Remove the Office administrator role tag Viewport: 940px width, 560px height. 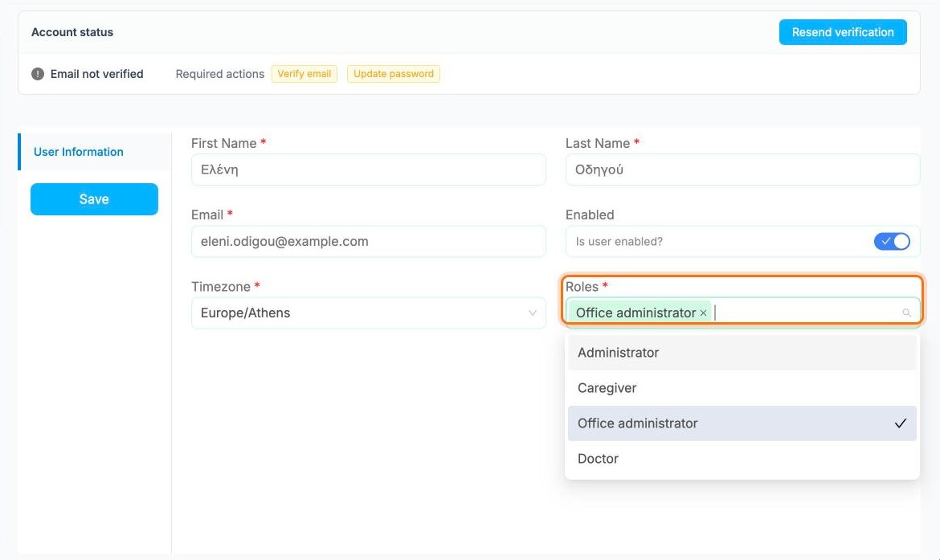click(x=703, y=313)
